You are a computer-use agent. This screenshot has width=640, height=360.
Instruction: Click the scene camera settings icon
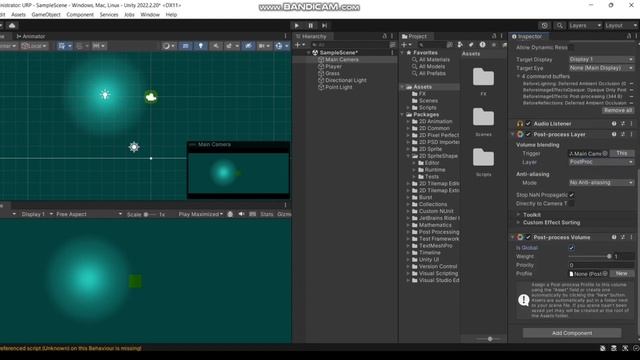pyautogui.click(x=262, y=46)
